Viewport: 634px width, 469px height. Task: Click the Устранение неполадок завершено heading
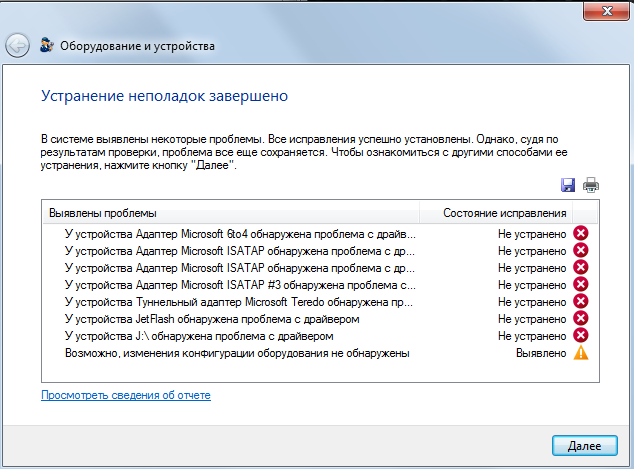(x=165, y=96)
